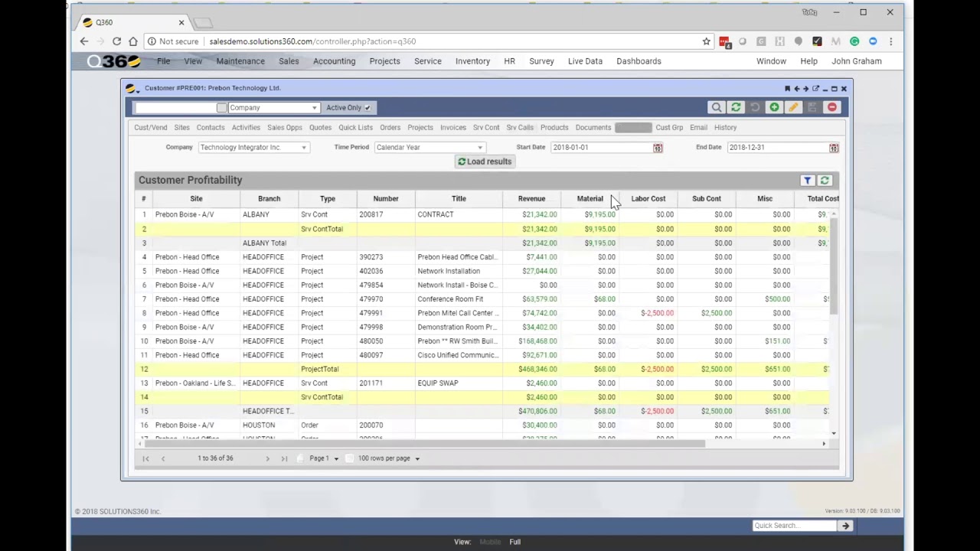Image resolution: width=980 pixels, height=551 pixels.
Task: Click the Zoom extension icon in Chrome
Action: [873, 41]
